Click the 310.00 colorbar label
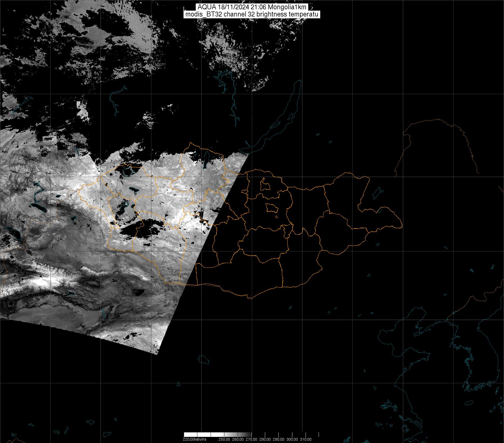The image size is (504, 443). coord(306,439)
